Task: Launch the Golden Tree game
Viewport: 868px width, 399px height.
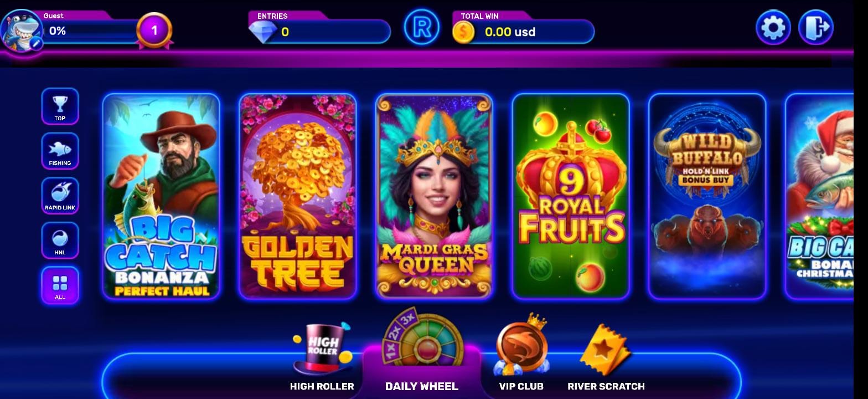Action: [x=298, y=196]
